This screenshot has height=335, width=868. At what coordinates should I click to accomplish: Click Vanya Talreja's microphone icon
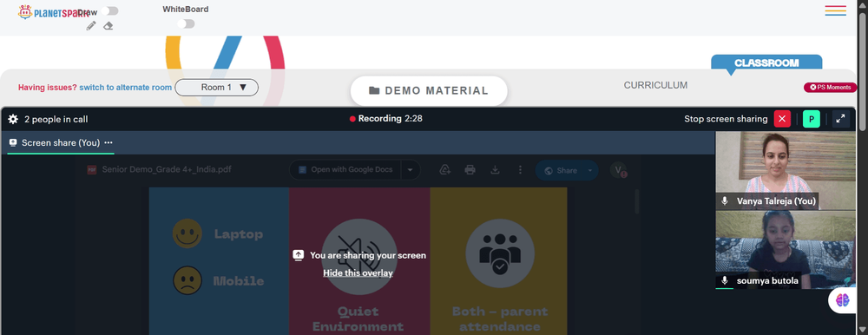click(724, 201)
